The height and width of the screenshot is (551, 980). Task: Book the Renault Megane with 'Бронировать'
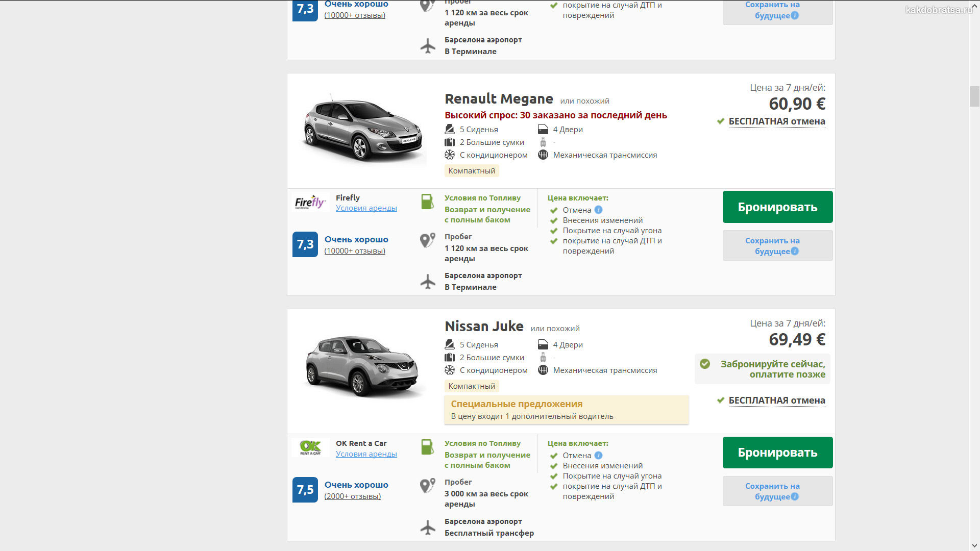tap(777, 207)
